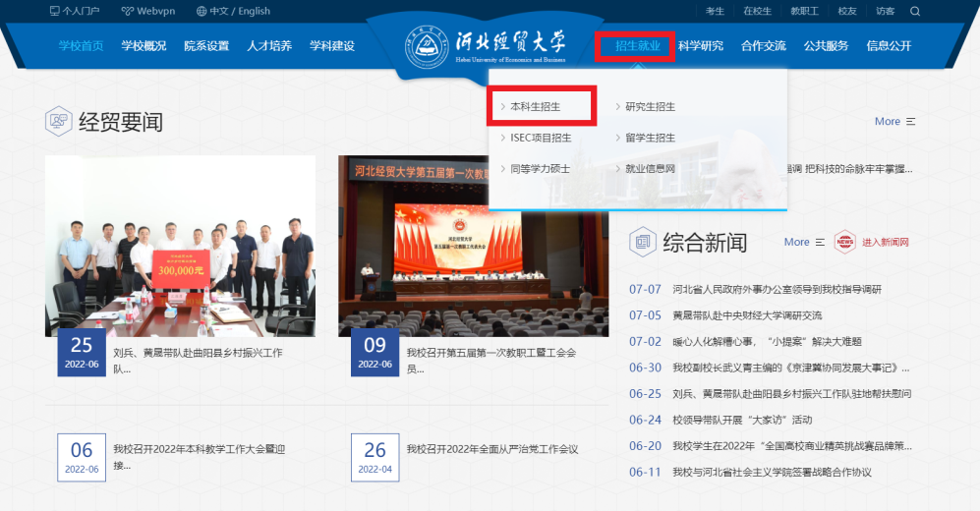The image size is (980, 511).
Task: Switch language via 中文 / English
Action: click(233, 11)
